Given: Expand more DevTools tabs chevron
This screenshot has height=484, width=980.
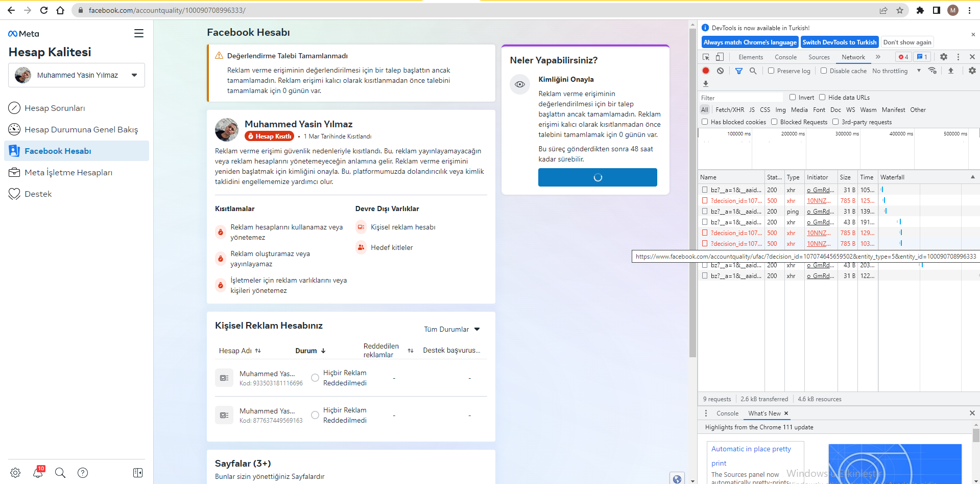Looking at the screenshot, I should [878, 57].
